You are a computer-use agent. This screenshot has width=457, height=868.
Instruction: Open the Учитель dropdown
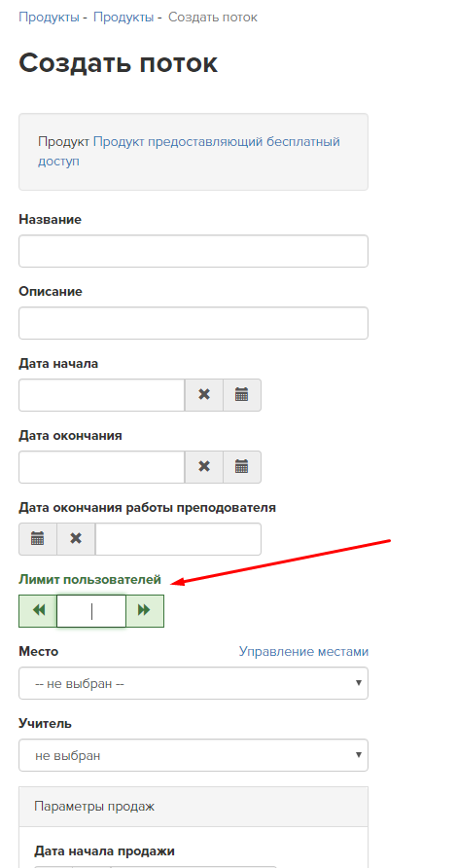click(x=193, y=755)
